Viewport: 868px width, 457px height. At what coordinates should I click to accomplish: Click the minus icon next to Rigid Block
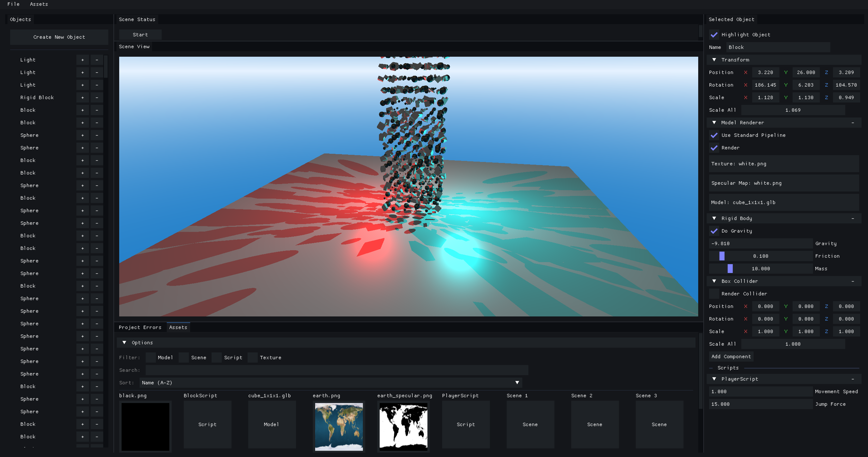pos(97,98)
